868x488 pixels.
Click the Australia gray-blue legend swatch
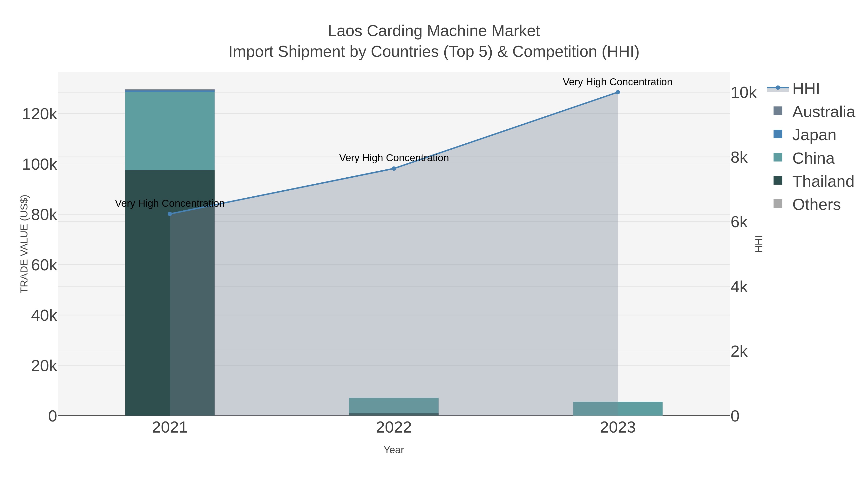click(x=778, y=111)
